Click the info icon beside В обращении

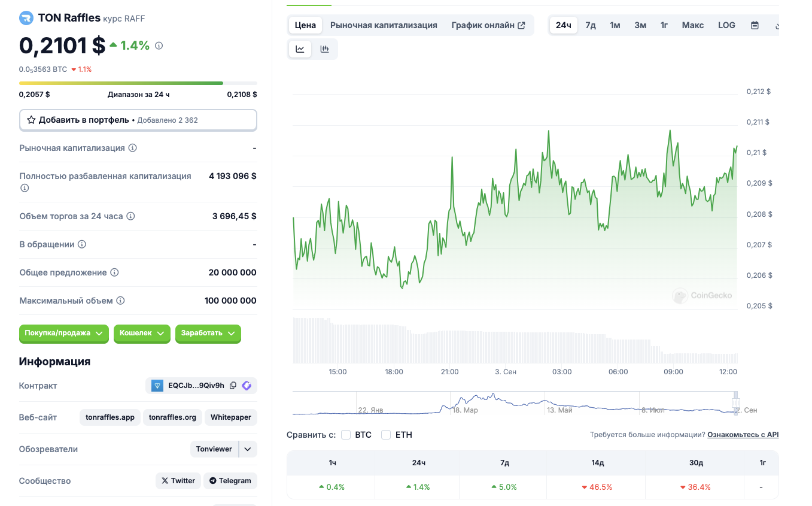point(82,244)
